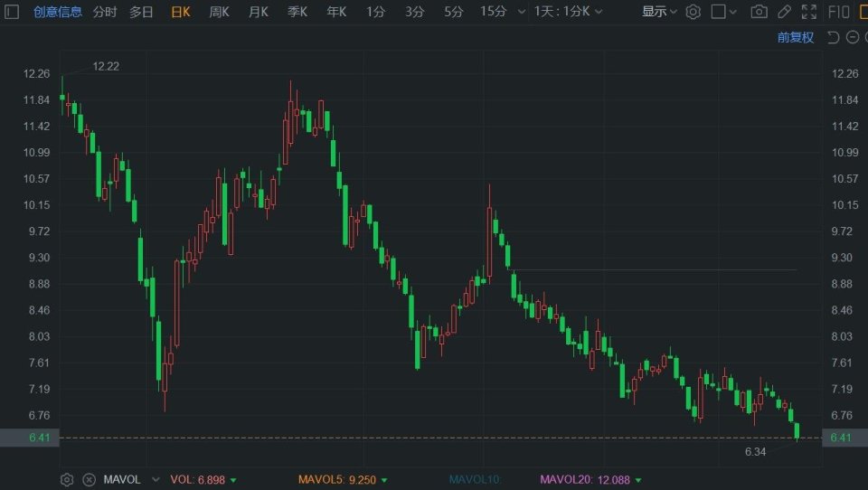Remove the MAVOL indicator with X icon
The width and height of the screenshot is (868, 490).
pos(90,479)
